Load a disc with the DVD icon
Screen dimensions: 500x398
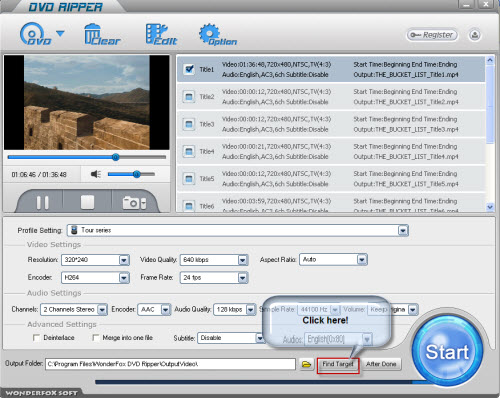click(35, 34)
